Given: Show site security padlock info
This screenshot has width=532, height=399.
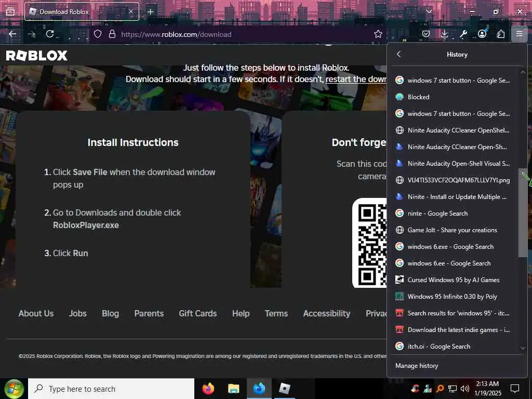Looking at the screenshot, I should tap(112, 34).
